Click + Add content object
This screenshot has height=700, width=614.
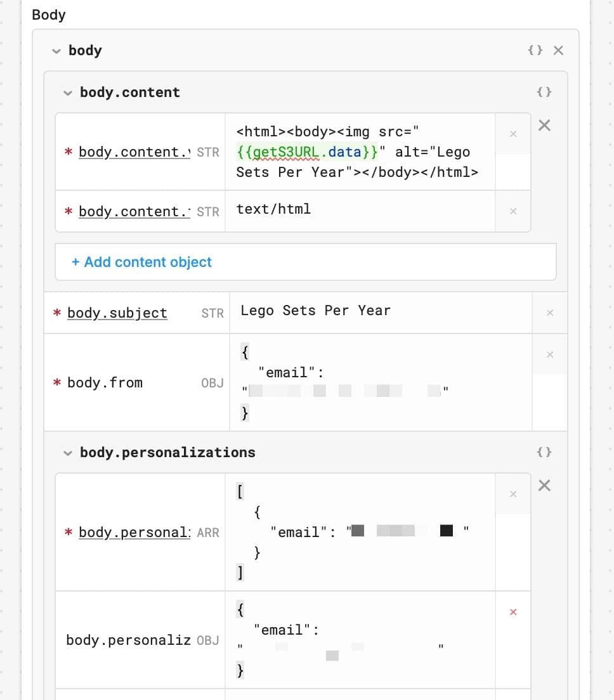click(x=141, y=262)
